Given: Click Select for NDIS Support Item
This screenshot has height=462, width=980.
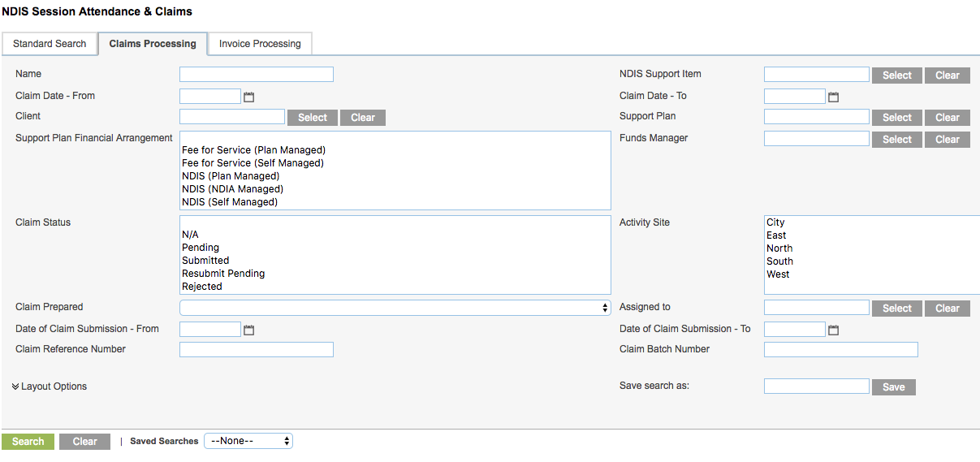Looking at the screenshot, I should [897, 76].
